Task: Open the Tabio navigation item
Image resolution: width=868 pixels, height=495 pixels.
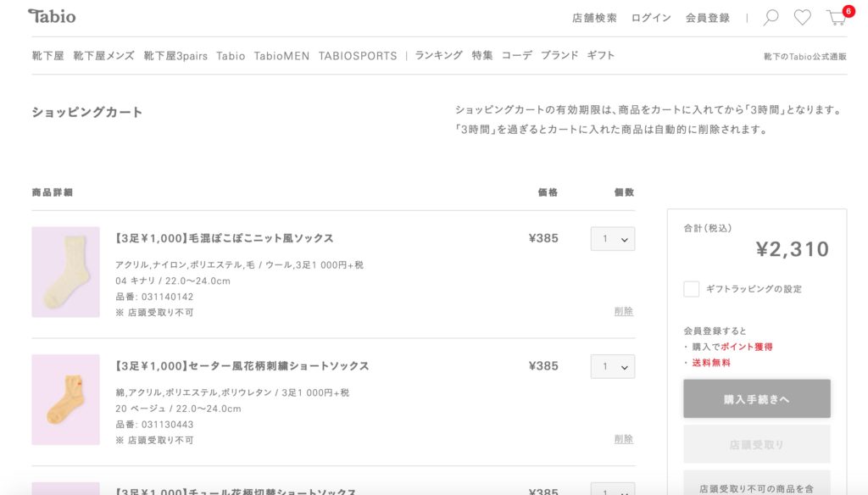Action: pyautogui.click(x=231, y=56)
